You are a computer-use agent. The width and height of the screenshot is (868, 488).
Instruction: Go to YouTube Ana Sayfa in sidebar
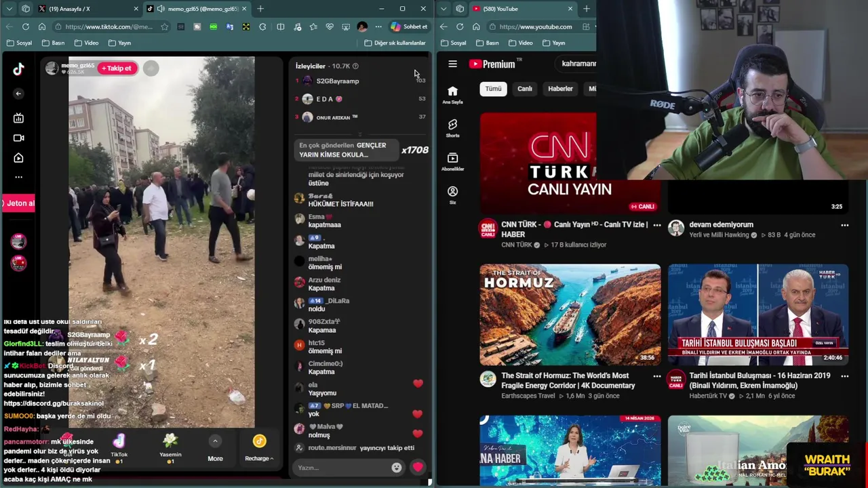tap(452, 95)
